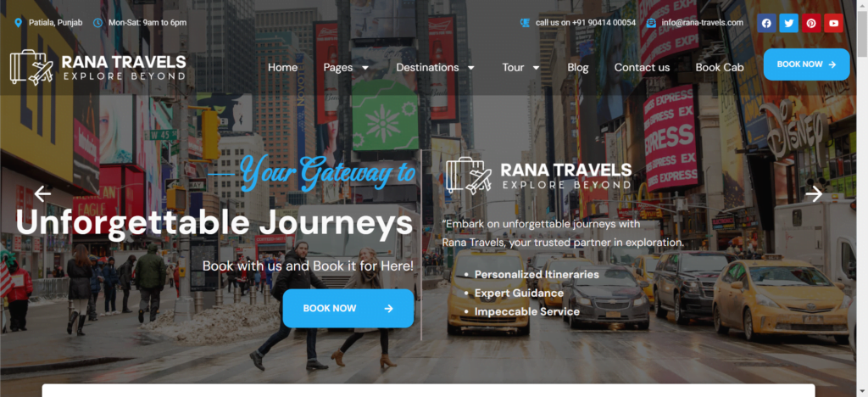Click the email envelope icon in the top bar

(651, 23)
